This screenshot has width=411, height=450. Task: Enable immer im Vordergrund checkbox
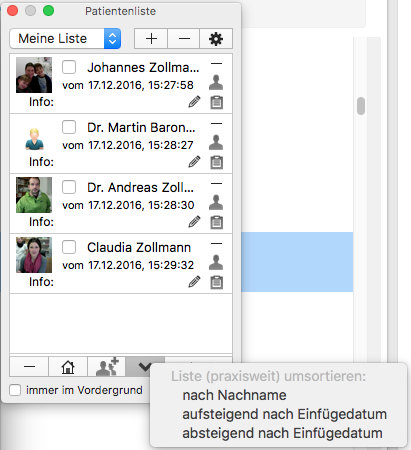coord(15,390)
